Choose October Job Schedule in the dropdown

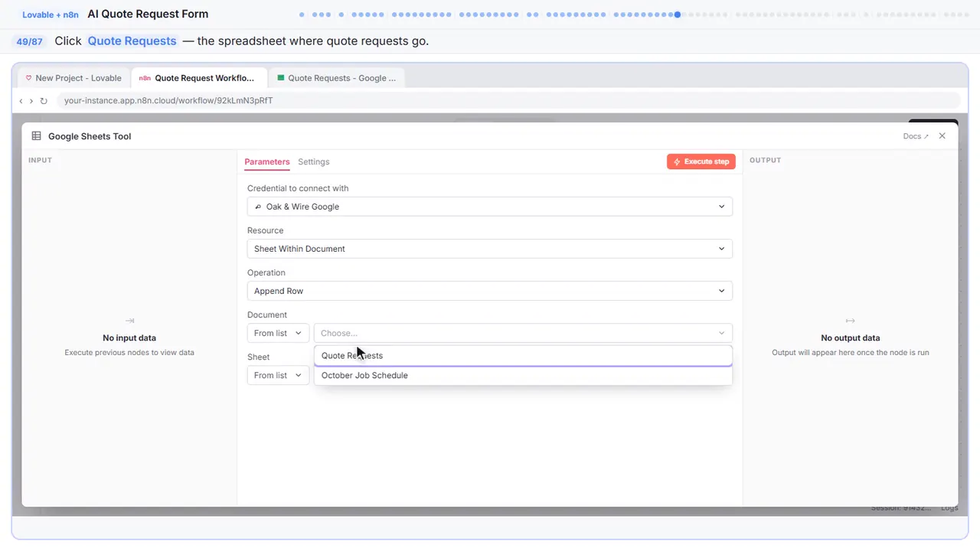click(x=523, y=375)
